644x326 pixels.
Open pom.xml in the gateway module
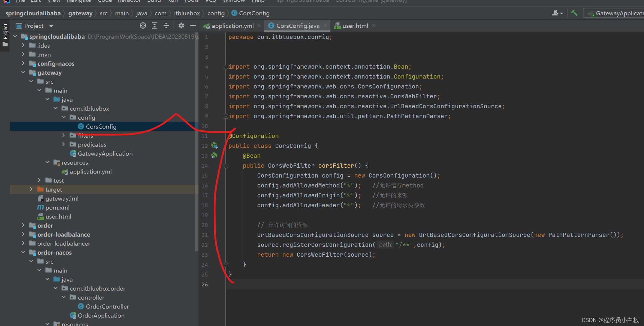57,208
